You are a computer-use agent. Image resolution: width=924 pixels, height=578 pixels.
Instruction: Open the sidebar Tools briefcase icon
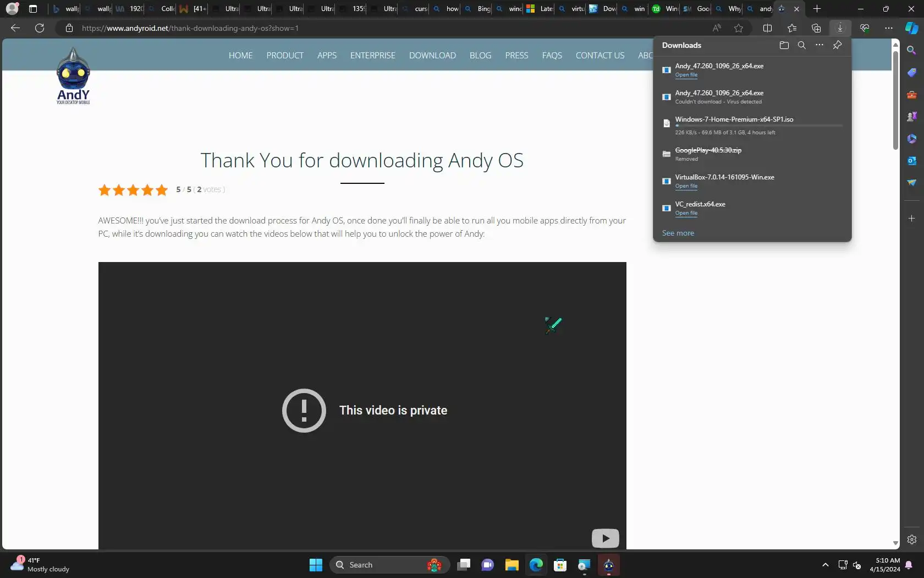912,95
